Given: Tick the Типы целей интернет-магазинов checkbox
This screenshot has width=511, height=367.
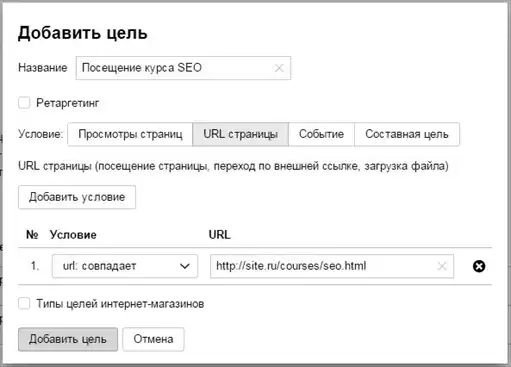Looking at the screenshot, I should tap(24, 304).
